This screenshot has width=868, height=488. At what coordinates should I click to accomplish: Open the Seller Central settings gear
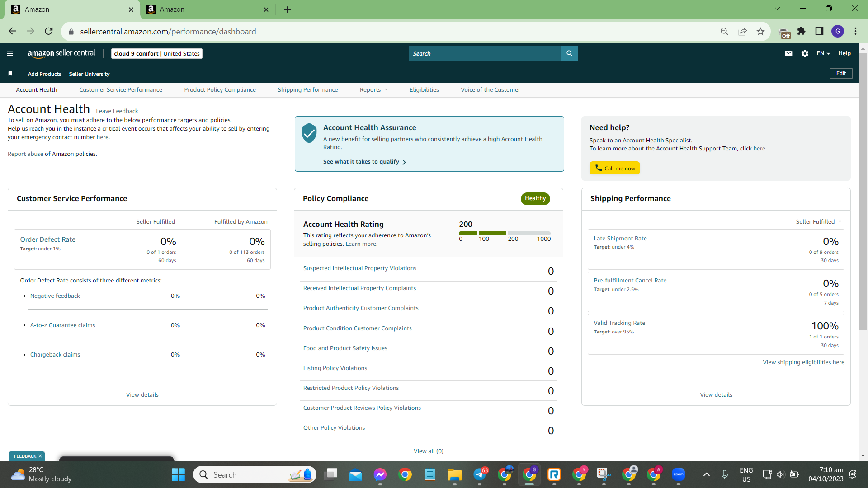point(805,53)
